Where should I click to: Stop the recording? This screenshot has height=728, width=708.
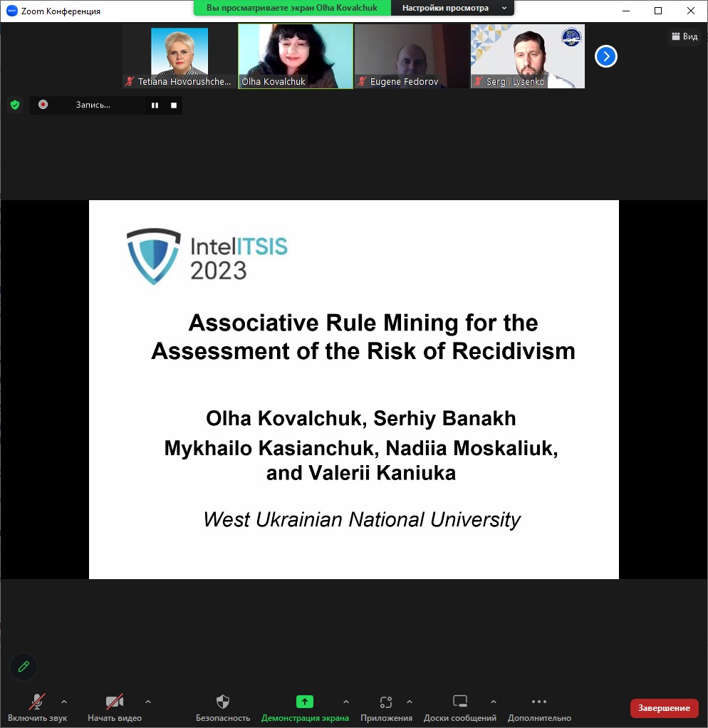click(174, 105)
